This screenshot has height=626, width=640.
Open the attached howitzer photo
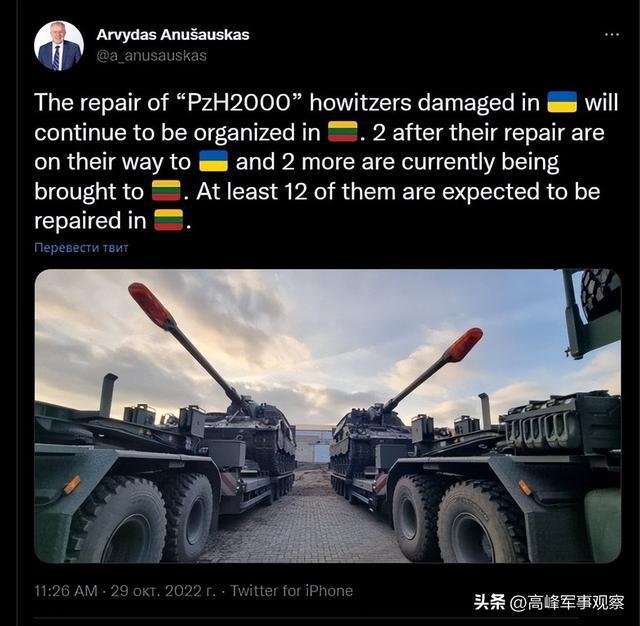328,416
